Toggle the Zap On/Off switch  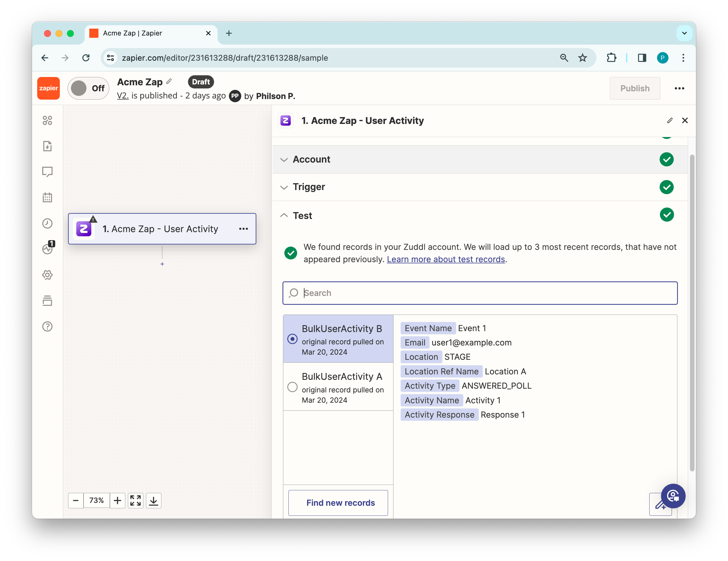(x=88, y=88)
